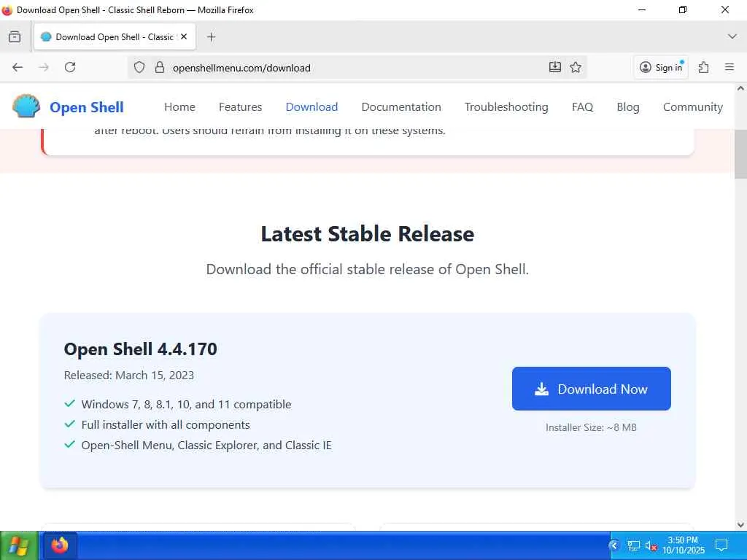Click the Firefox back arrow

18,67
